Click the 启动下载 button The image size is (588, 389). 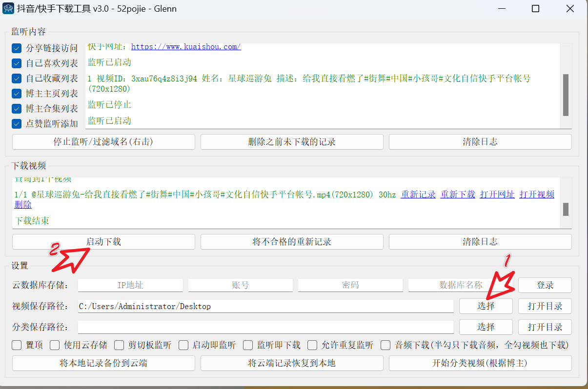pos(103,241)
